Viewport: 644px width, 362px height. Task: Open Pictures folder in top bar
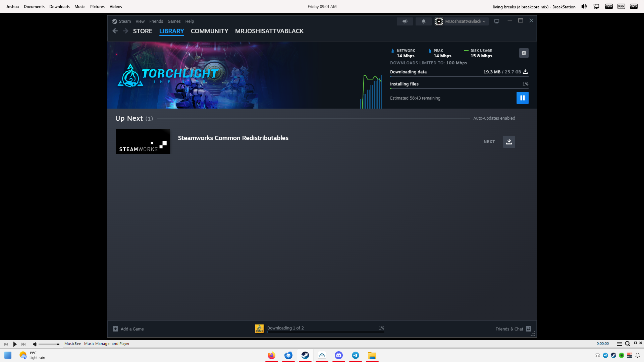[x=97, y=6]
